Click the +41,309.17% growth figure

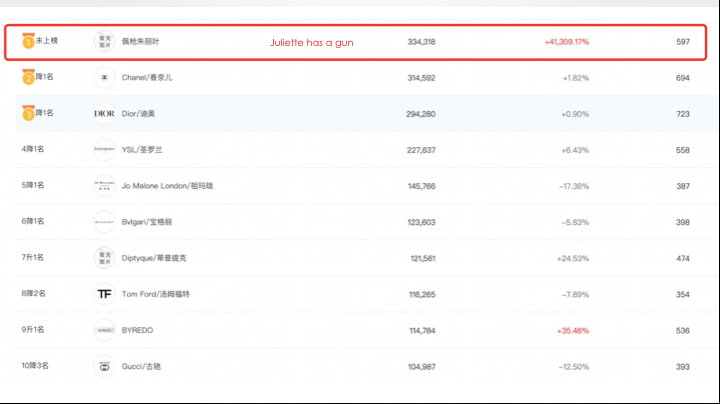567,42
